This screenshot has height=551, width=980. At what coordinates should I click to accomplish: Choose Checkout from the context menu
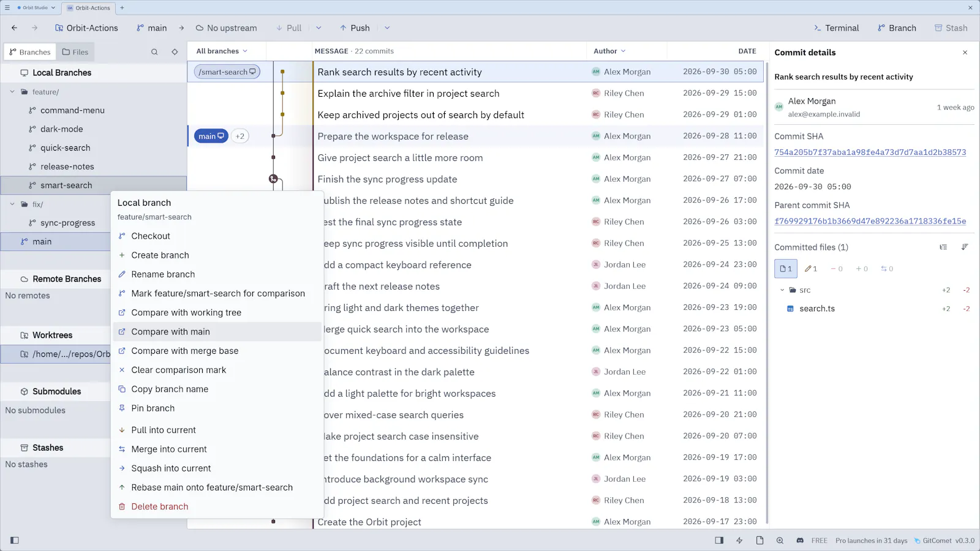coord(217,236)
